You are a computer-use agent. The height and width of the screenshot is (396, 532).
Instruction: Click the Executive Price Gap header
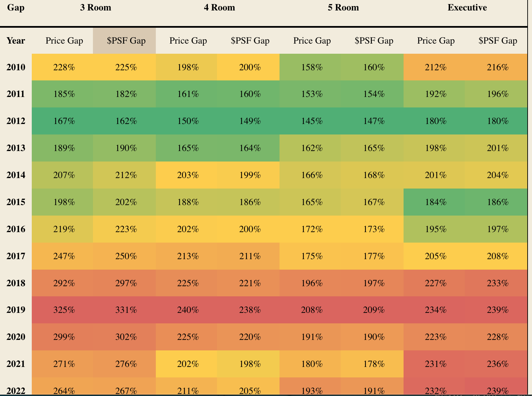tap(436, 41)
